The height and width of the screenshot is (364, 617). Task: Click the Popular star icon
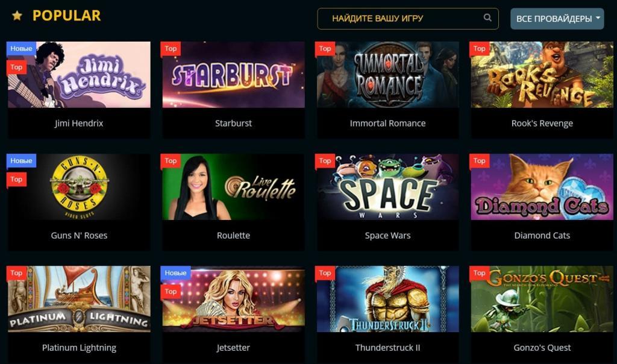pos(17,16)
